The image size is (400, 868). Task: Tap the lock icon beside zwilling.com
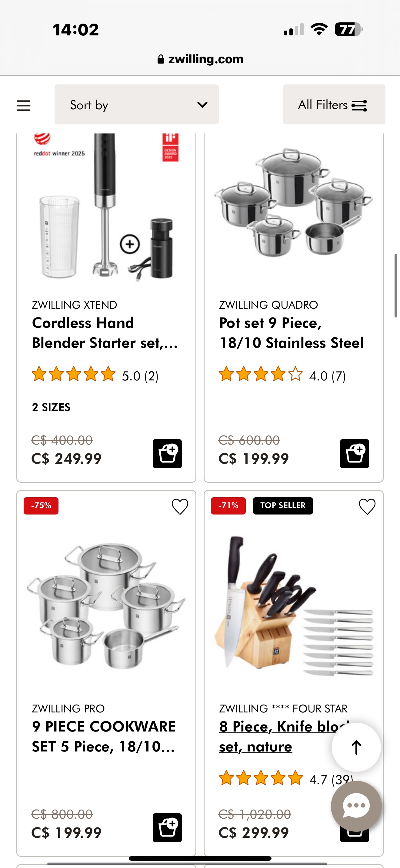(x=161, y=59)
